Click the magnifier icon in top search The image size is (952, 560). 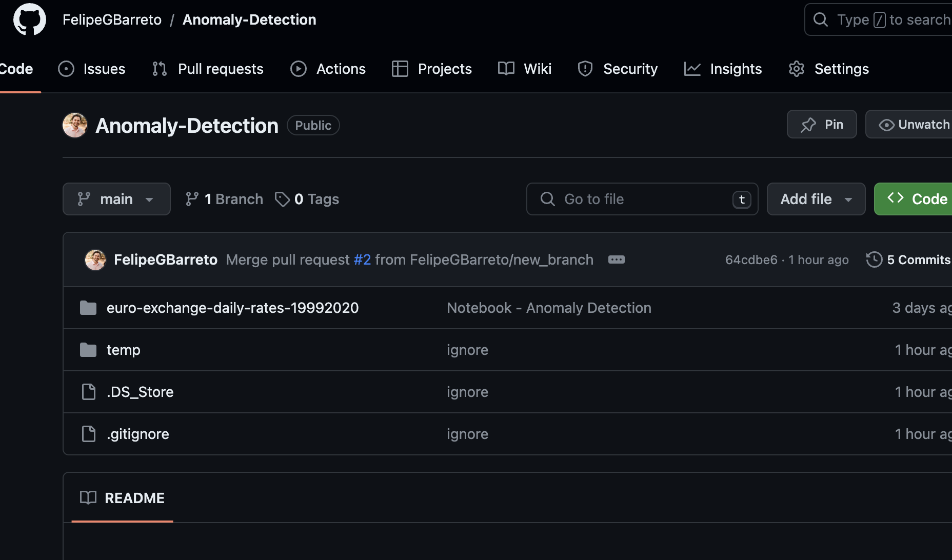[821, 19]
